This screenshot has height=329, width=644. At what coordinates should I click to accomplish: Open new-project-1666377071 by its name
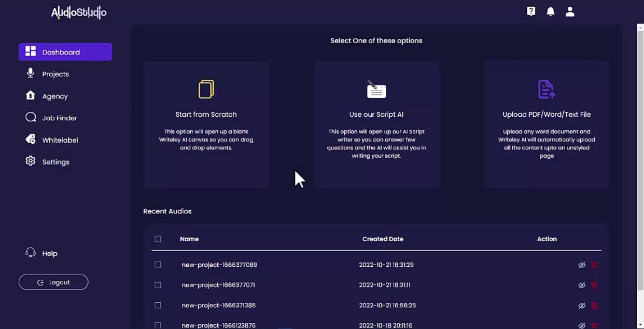(x=218, y=285)
